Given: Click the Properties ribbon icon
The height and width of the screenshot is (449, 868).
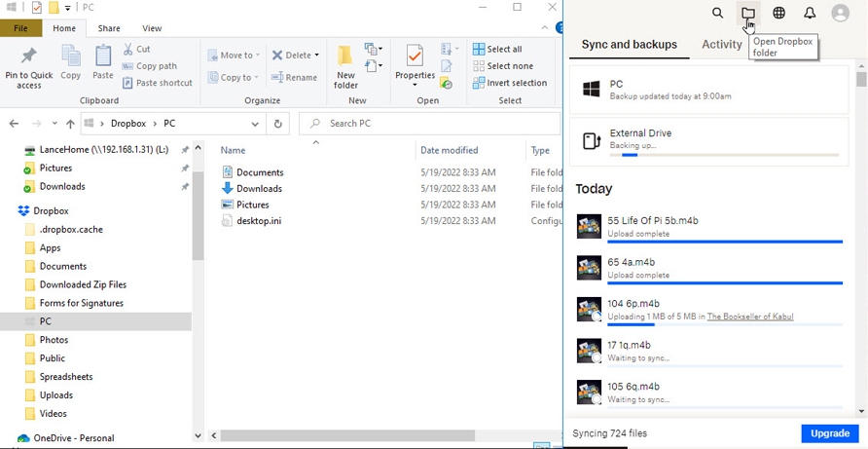Looking at the screenshot, I should (415, 66).
